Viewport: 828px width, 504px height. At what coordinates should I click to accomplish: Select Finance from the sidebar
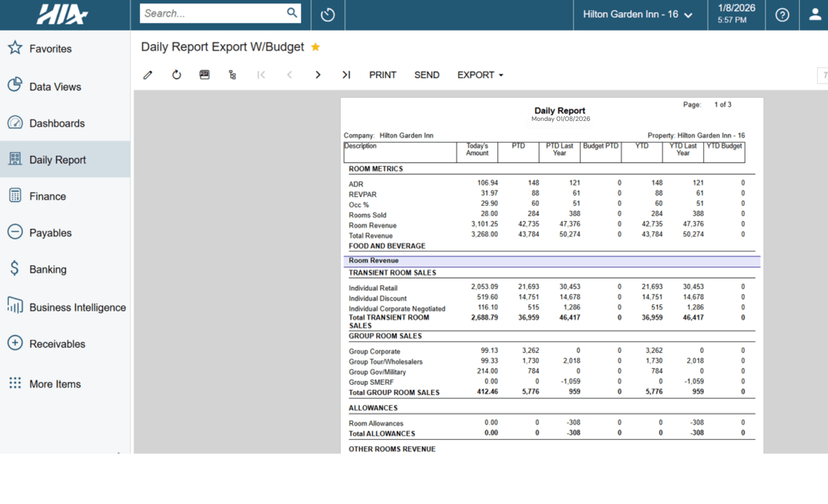46,196
